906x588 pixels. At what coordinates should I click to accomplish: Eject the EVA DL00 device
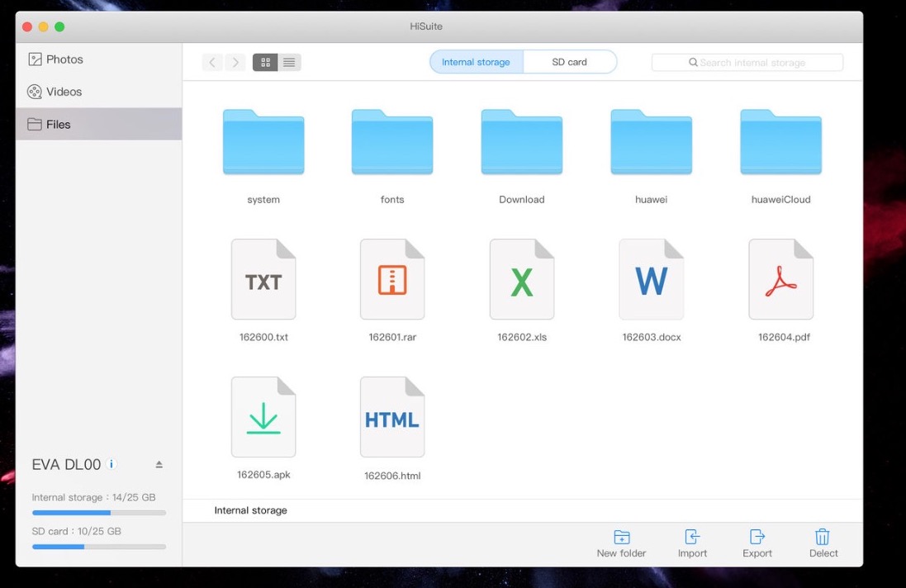click(159, 464)
